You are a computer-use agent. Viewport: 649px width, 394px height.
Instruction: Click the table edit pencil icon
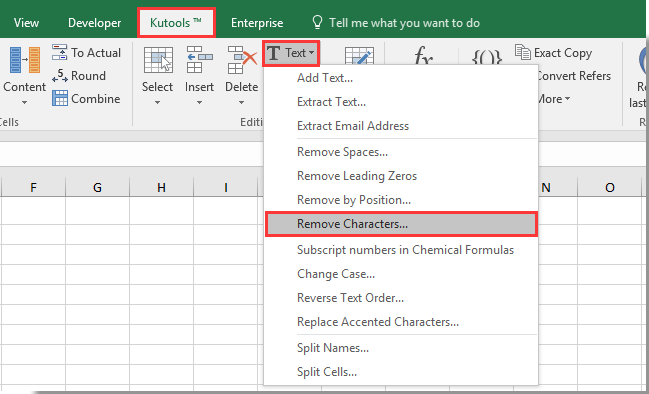point(359,55)
